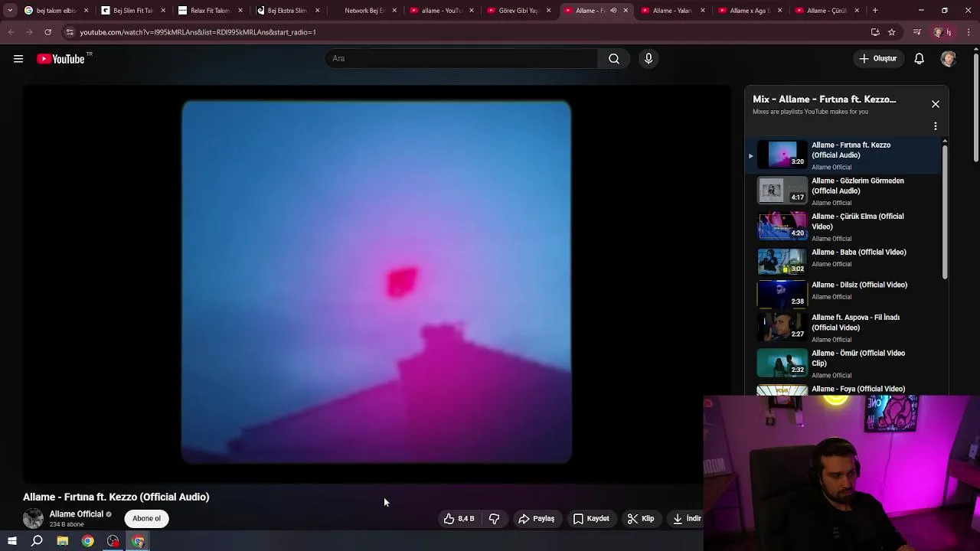Open the Windows Start menu
The height and width of the screenshot is (551, 980).
[11, 541]
